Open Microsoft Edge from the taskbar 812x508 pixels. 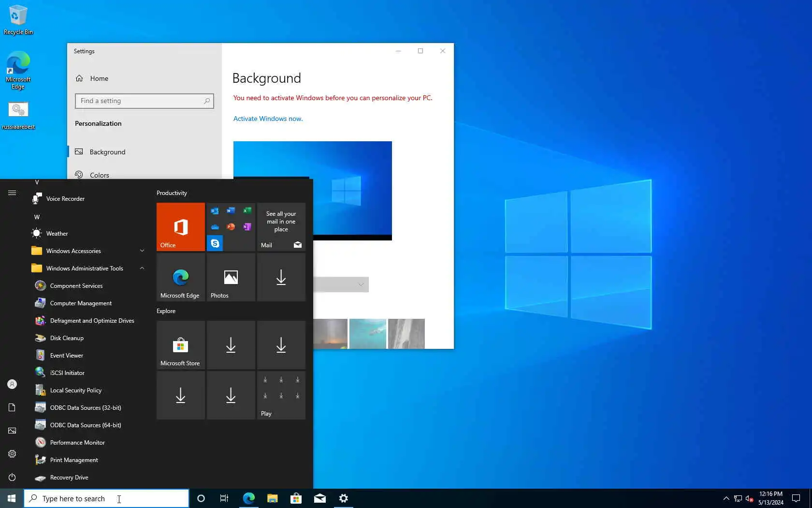coord(248,498)
